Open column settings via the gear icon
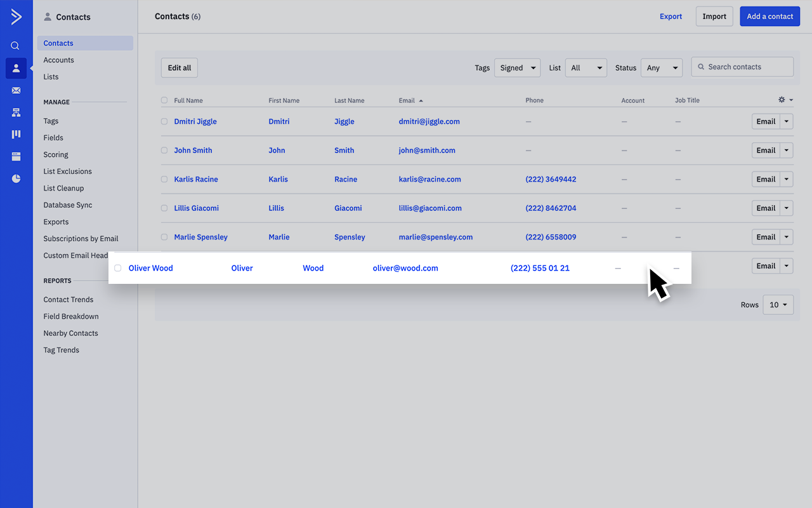812x508 pixels. tap(782, 100)
